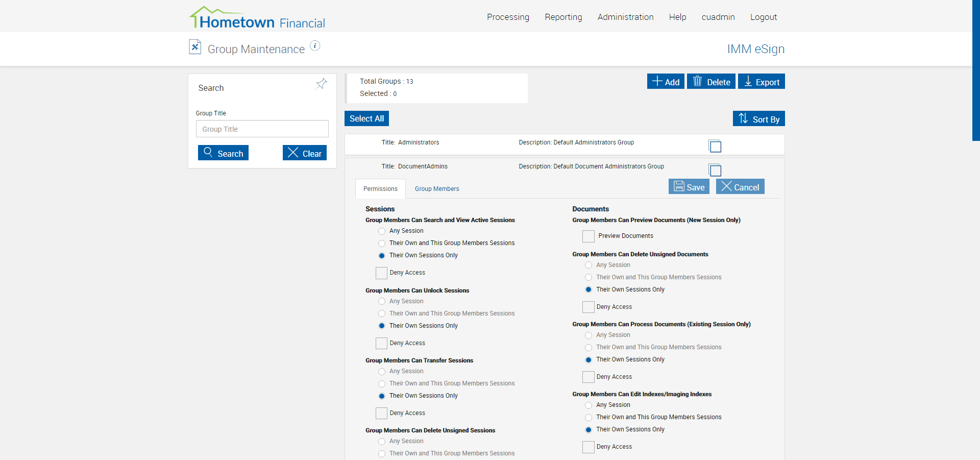
Task: Click the Hometown Financial logo
Action: tap(257, 18)
